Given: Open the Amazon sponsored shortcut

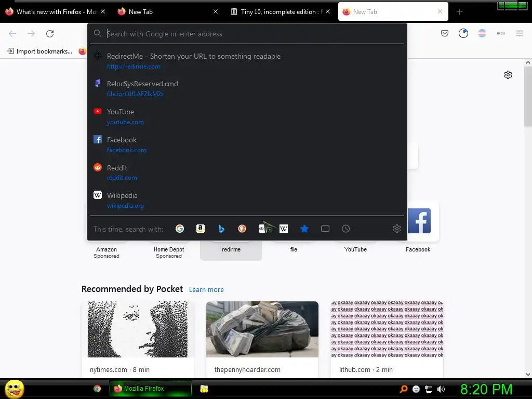Looking at the screenshot, I should point(106,252).
